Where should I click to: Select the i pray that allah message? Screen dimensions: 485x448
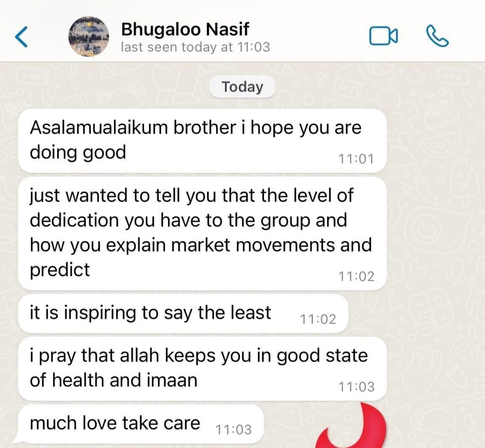pos(203,369)
